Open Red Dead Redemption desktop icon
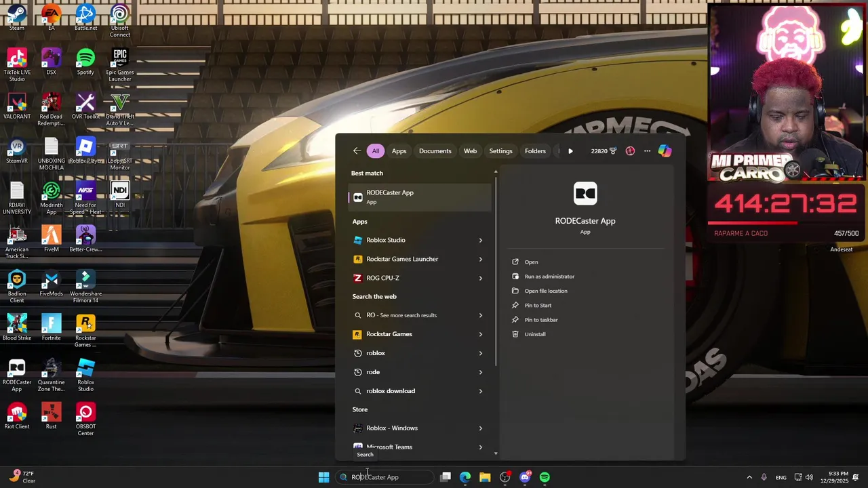The image size is (868, 488). [51, 110]
